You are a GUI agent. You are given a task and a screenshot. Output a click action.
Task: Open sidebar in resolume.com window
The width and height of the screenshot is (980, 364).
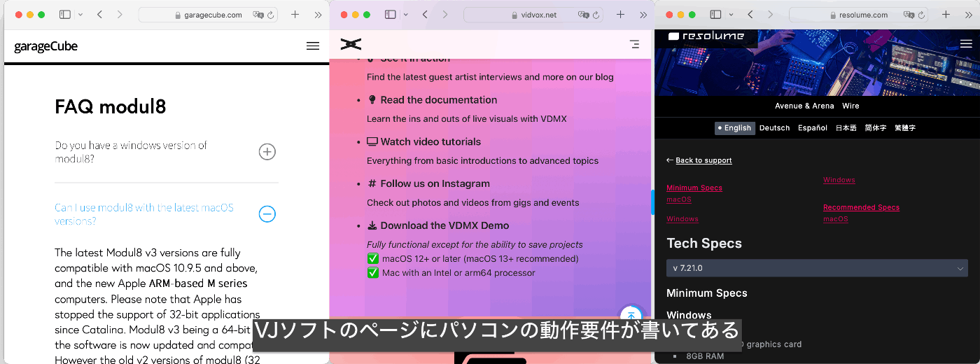coord(715,14)
